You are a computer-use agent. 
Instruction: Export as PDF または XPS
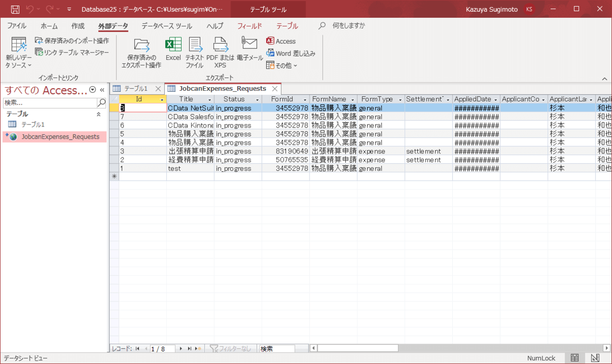(220, 53)
